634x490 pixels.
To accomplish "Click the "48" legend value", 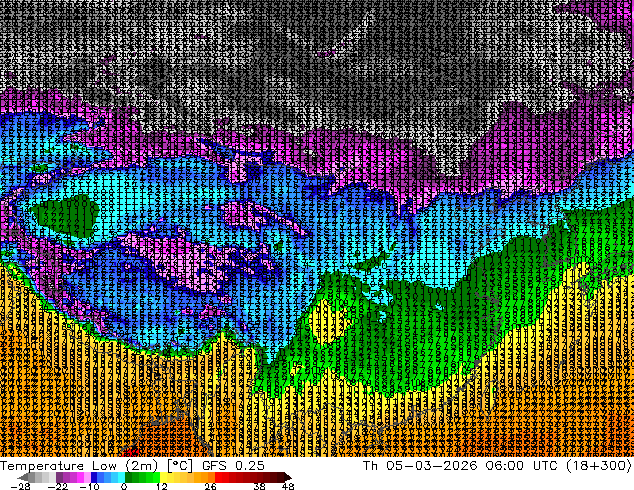I will click(x=288, y=486).
